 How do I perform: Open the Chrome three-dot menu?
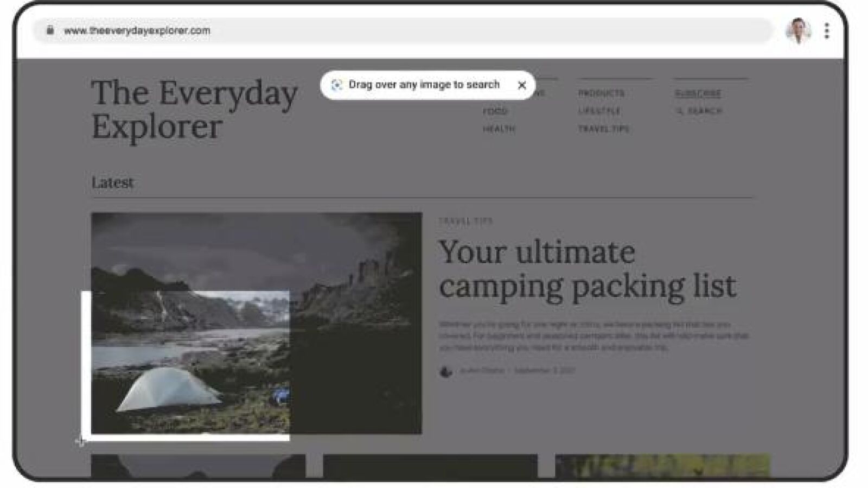coord(826,31)
